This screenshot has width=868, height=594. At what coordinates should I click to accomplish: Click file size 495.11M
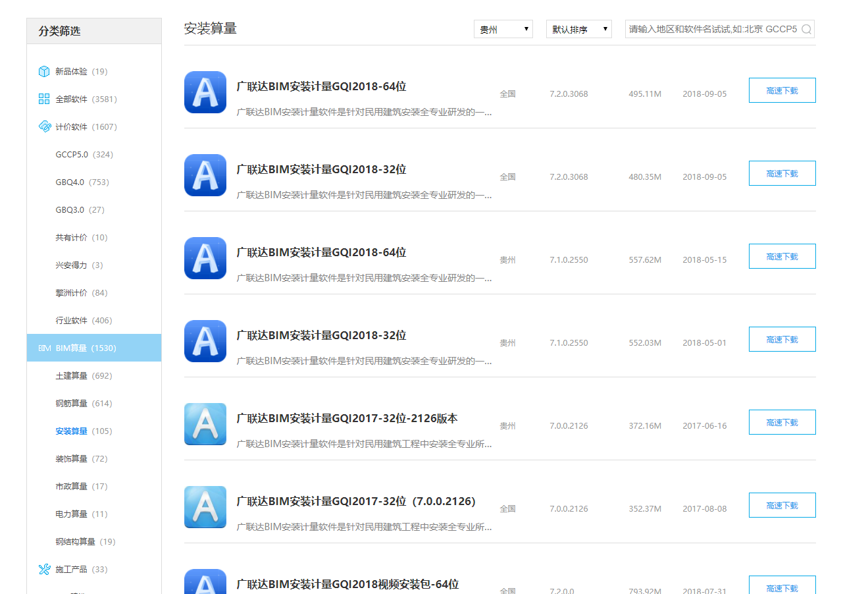tap(645, 94)
